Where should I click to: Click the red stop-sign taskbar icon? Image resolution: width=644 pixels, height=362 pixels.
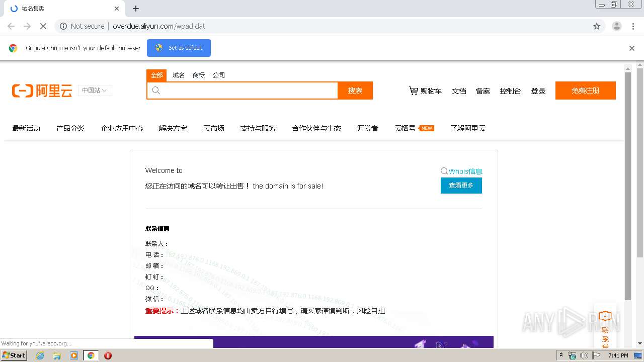pos(108,355)
